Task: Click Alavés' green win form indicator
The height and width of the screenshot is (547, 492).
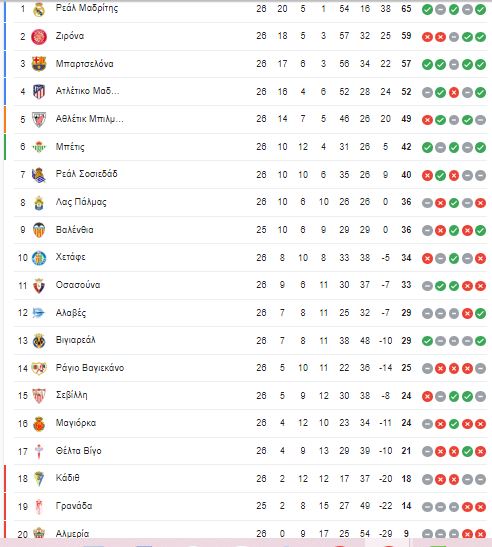Action: click(480, 313)
